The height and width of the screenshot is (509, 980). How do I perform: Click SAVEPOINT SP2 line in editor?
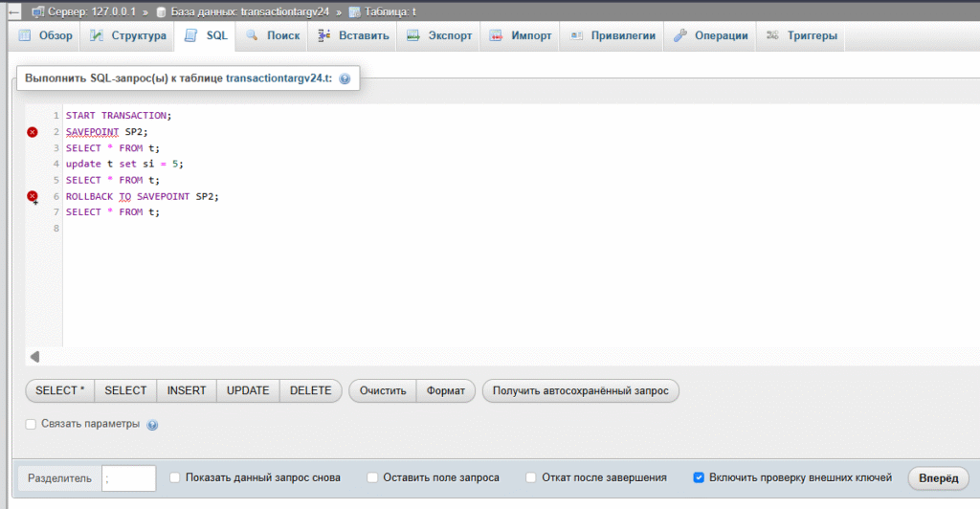tap(107, 132)
